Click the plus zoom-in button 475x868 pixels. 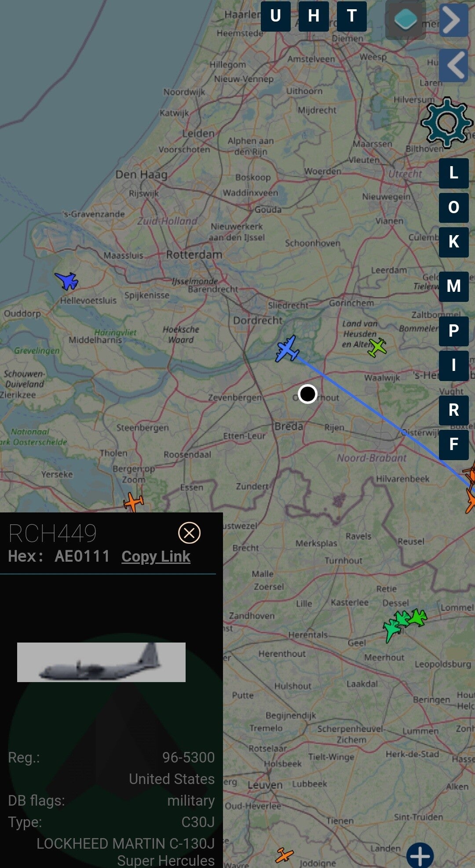(420, 855)
